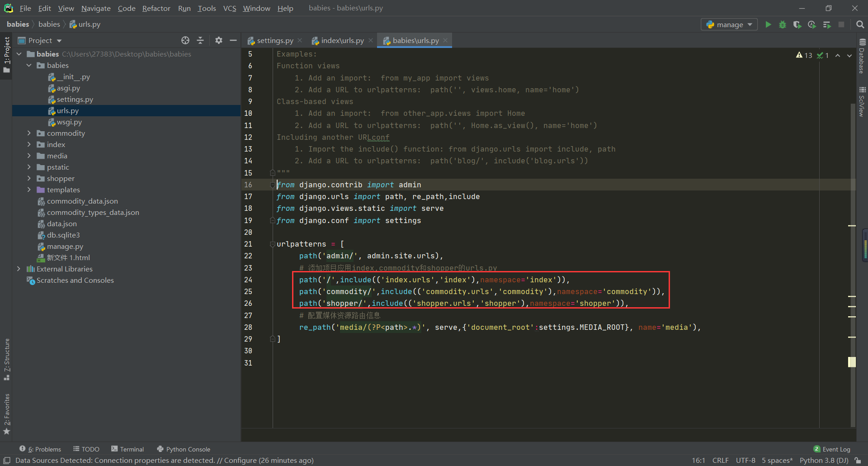Screen dimensions: 868x466
Task: Select manage.py in the project tree
Action: coord(65,246)
